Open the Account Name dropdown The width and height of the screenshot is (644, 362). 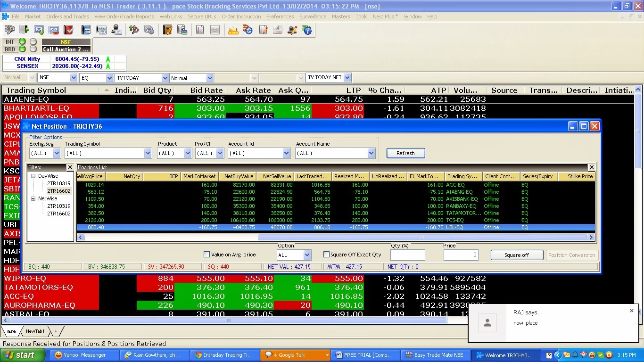pyautogui.click(x=371, y=153)
